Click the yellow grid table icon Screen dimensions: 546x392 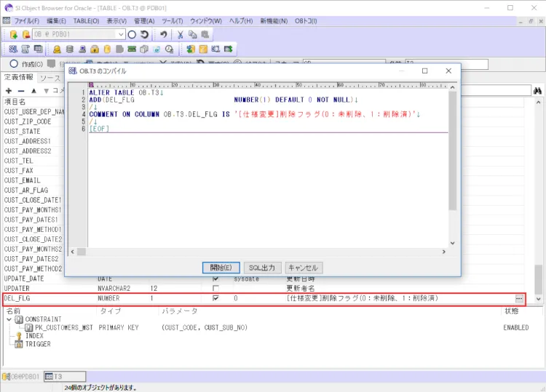[203, 49]
